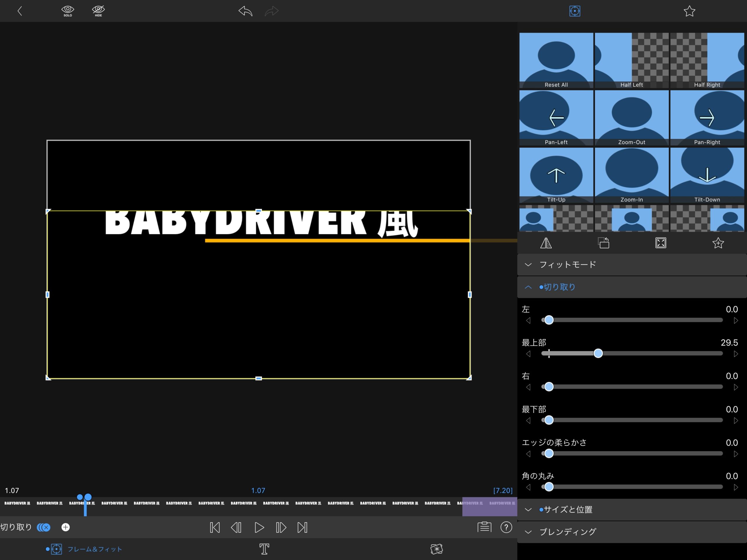Switch to the フレーム&フィット tab
Screen dimensions: 747x560
tap(84, 549)
